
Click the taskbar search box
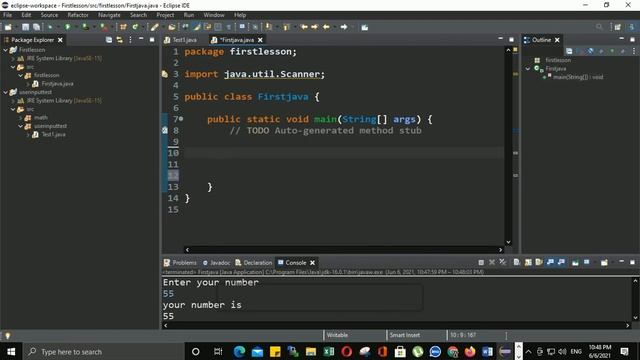click(x=104, y=351)
